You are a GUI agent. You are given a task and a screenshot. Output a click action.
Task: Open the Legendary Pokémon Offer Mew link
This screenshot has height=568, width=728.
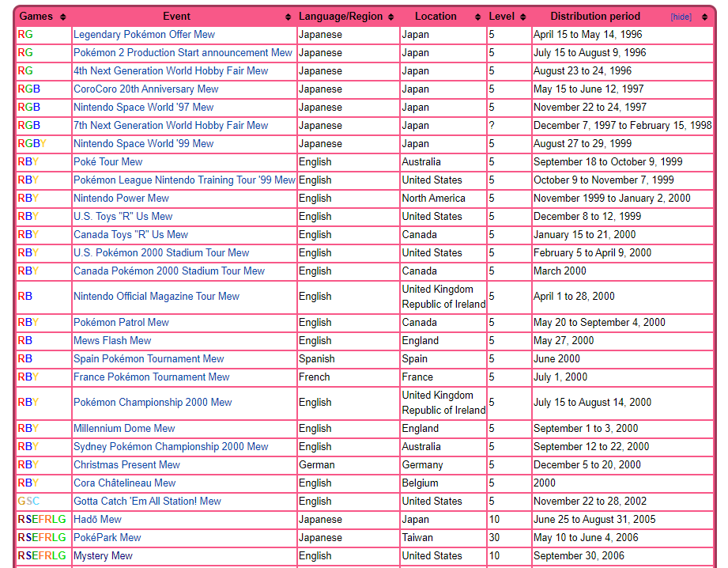point(144,34)
